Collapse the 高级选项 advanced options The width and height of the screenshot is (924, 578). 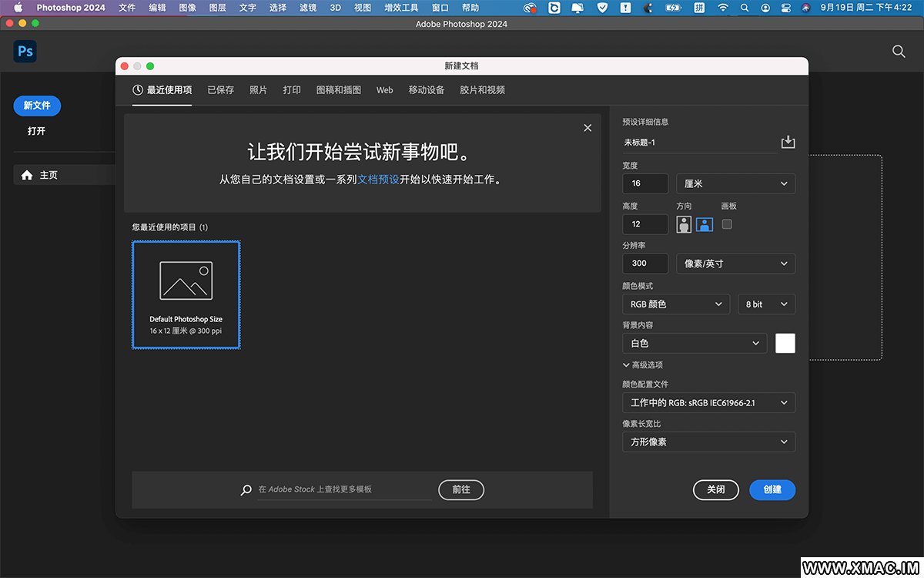click(x=642, y=365)
